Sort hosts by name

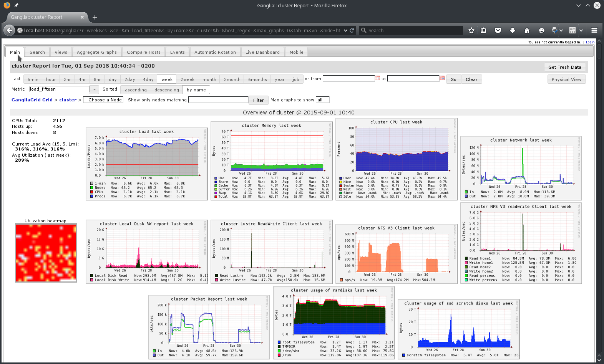[x=196, y=90]
